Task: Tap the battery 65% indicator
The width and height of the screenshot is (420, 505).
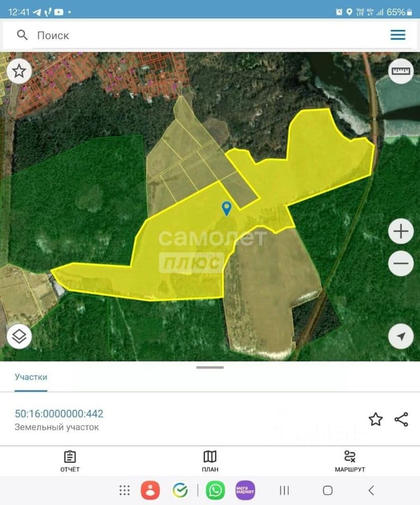Action: [399, 12]
